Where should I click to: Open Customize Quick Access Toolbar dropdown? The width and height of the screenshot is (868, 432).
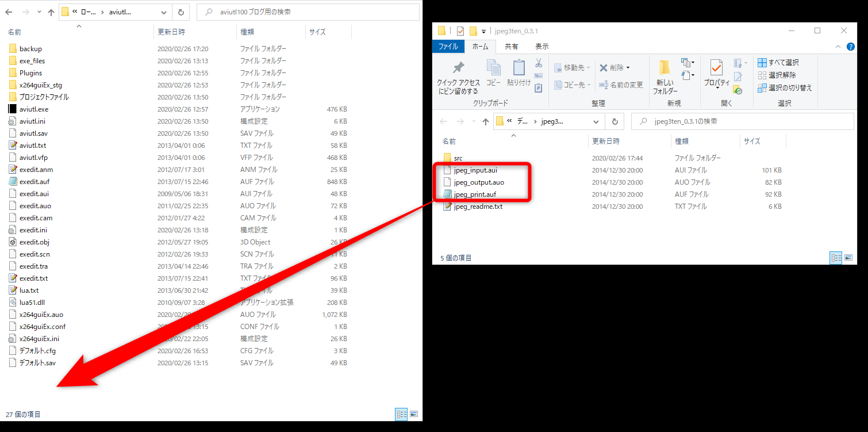tap(484, 31)
